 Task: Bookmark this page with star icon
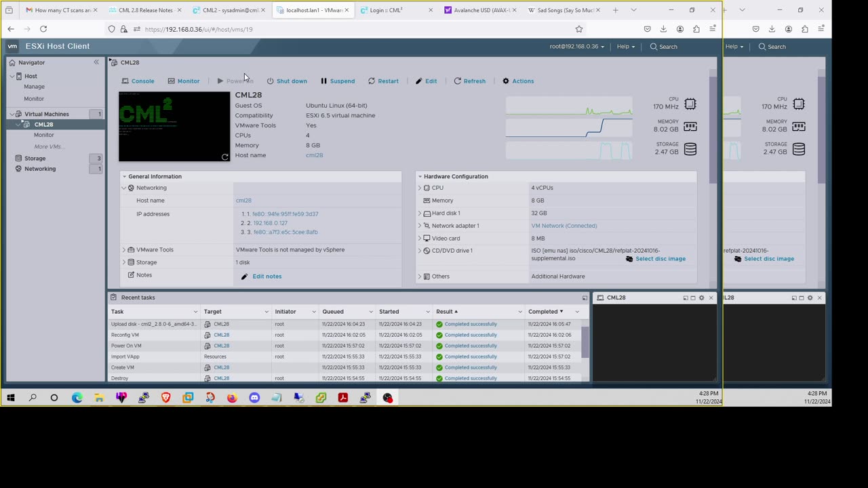pos(579,29)
